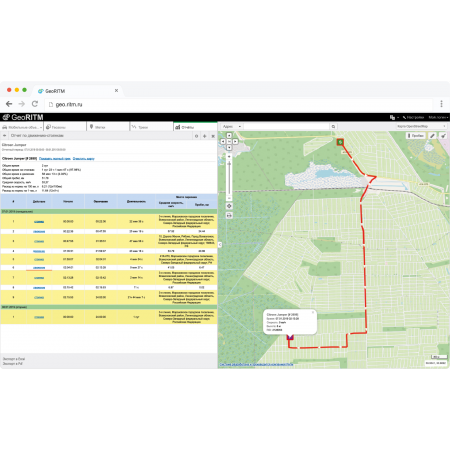Viewport: 450px width, 450px height.
Task: Open the browser three-dot menu
Action: (x=441, y=104)
